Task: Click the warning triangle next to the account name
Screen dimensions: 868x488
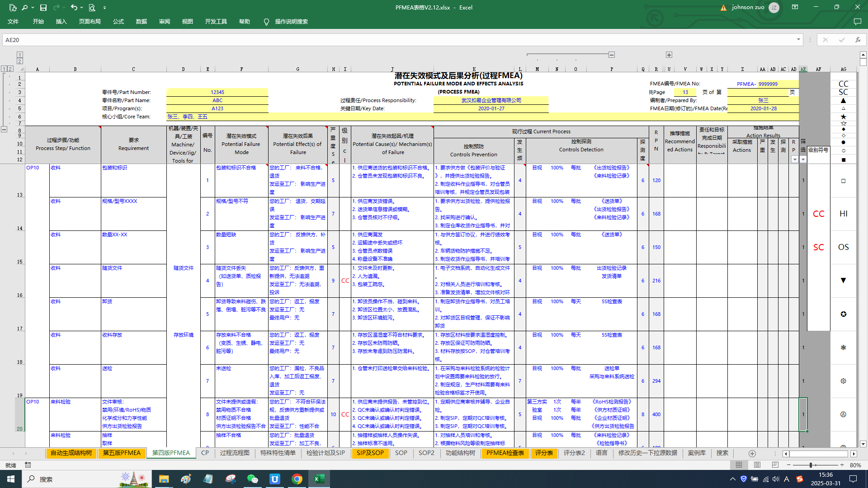Action: (723, 8)
